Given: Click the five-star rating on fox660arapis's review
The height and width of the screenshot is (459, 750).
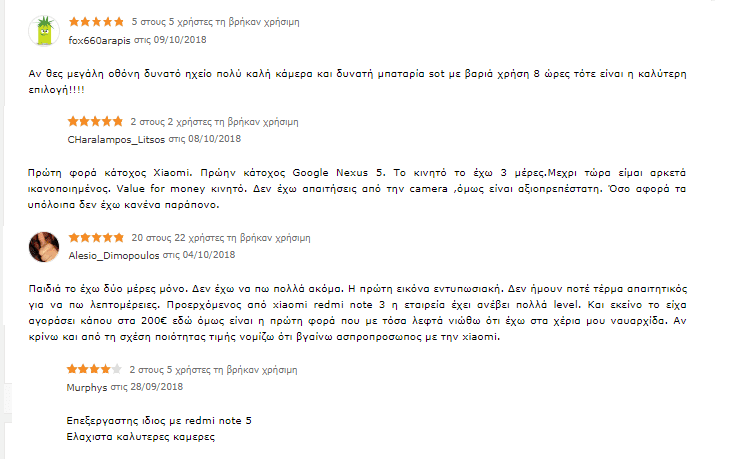Looking at the screenshot, I should click(x=96, y=21).
